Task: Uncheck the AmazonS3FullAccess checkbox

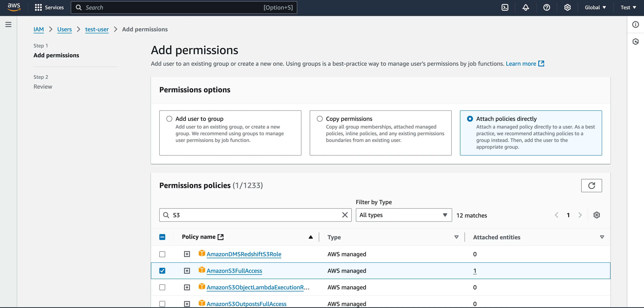Action: point(162,271)
